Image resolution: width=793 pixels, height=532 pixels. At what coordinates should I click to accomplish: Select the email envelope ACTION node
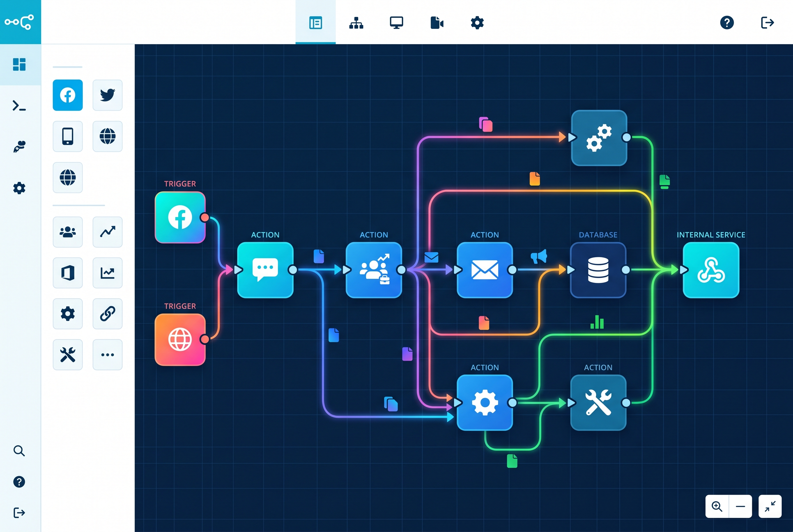click(485, 270)
